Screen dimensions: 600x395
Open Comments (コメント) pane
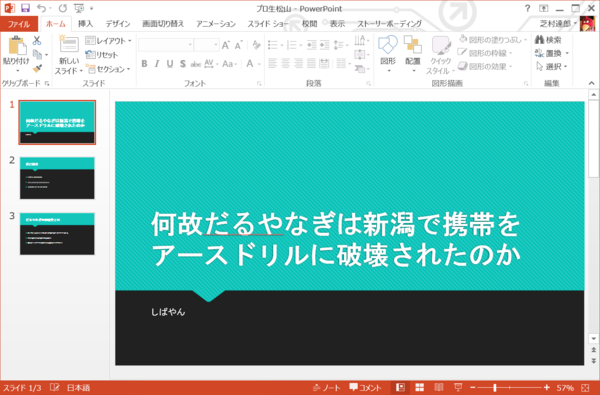tap(365, 388)
